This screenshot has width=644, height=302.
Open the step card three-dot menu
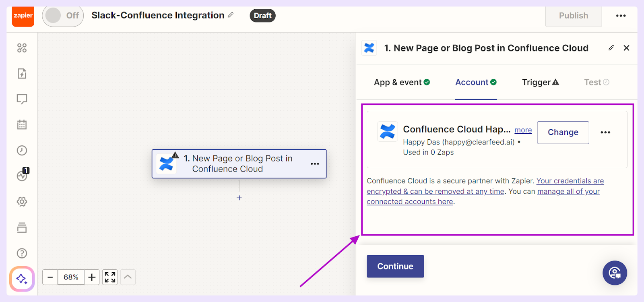pyautogui.click(x=315, y=164)
